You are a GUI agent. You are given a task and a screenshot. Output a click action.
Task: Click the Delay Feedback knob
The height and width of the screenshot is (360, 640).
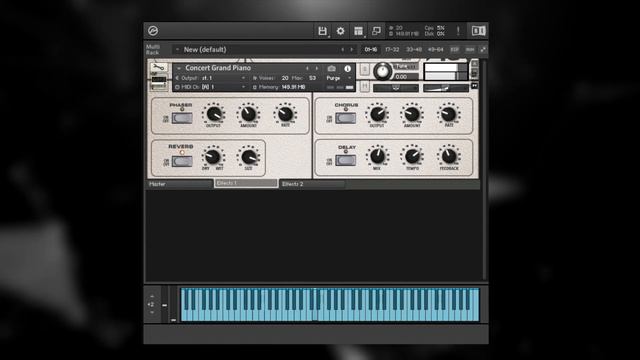pos(449,156)
